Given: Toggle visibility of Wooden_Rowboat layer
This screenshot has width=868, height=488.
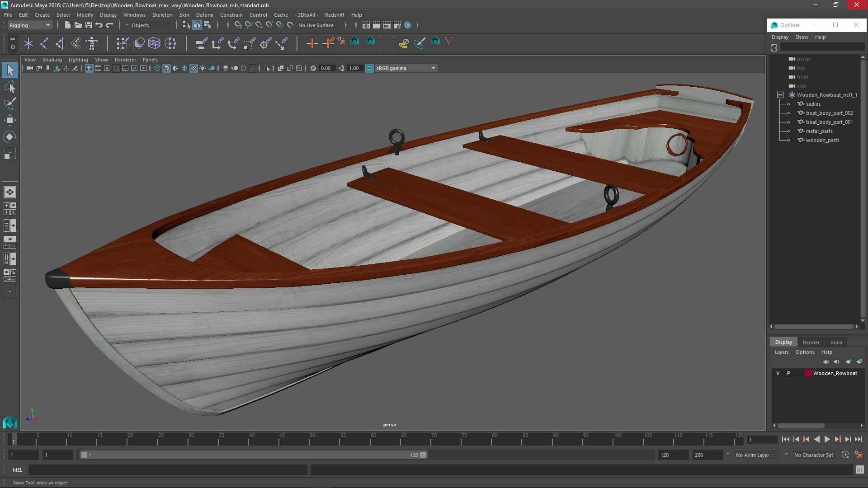Looking at the screenshot, I should tap(777, 373).
